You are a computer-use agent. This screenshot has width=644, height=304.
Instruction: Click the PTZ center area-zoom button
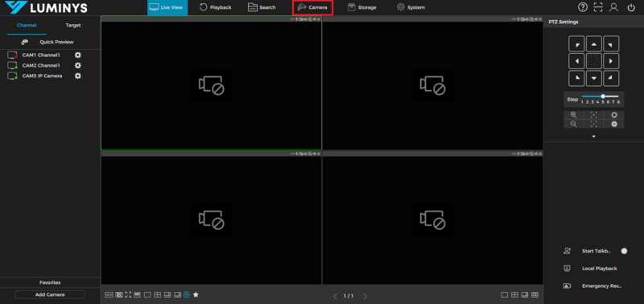594,61
